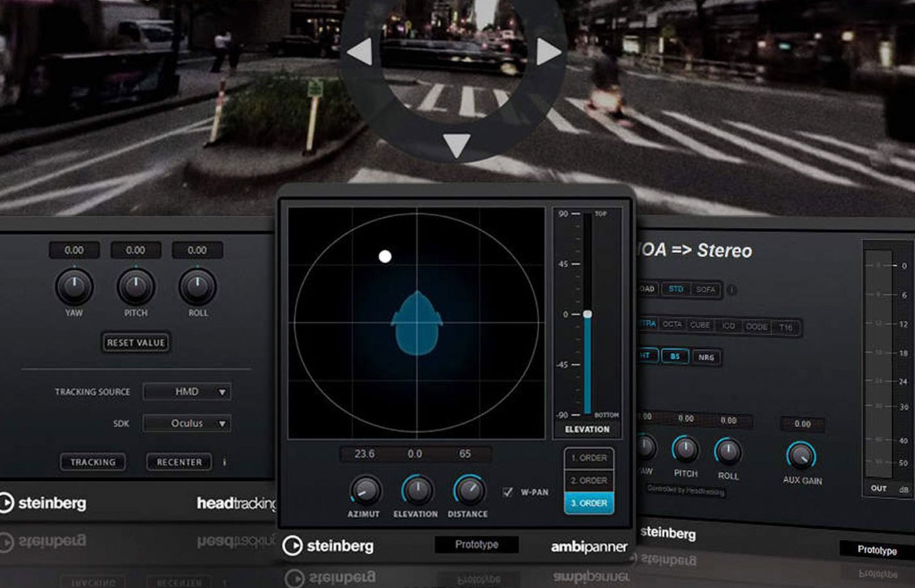Click the YAW knob in the headtracking panel

74,286
